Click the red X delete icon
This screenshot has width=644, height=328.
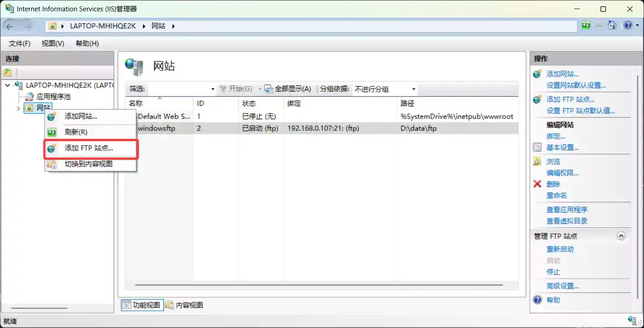[538, 184]
